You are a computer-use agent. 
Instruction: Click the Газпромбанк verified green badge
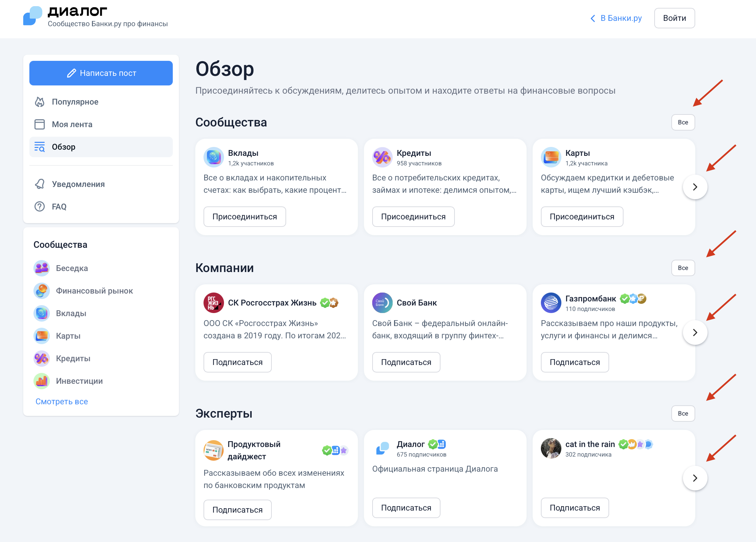click(625, 299)
